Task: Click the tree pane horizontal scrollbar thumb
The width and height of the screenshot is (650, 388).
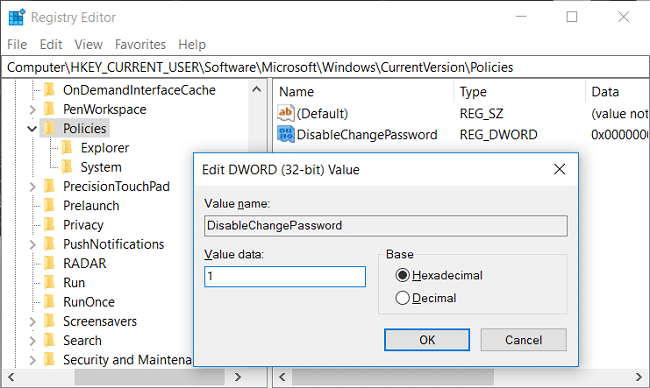Action: pyautogui.click(x=150, y=377)
